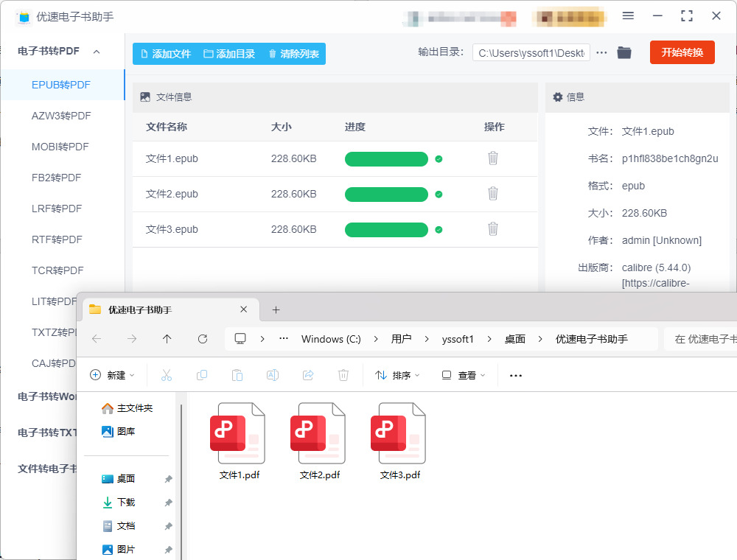Screen dimensions: 737x560
Task: Click the 添加目录 button
Action: [x=229, y=54]
